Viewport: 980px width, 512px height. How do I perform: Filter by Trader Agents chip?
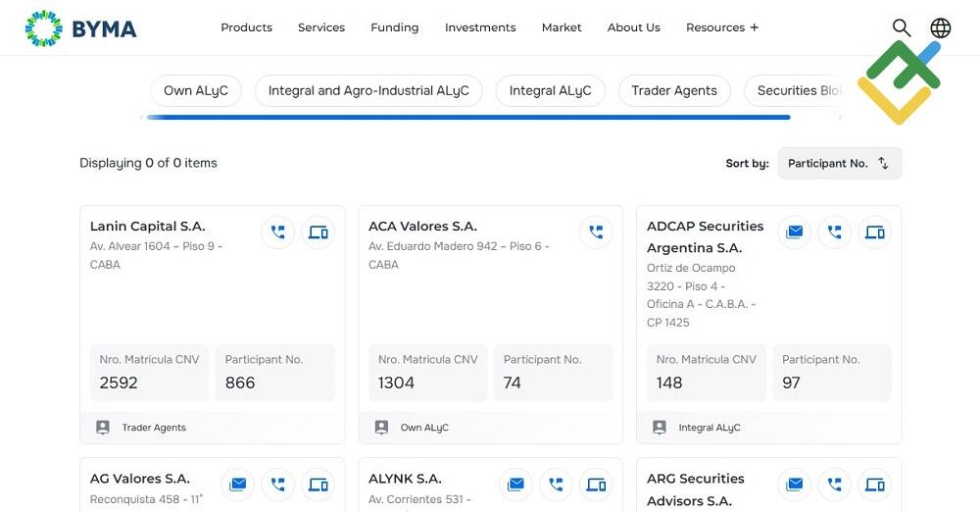click(674, 91)
